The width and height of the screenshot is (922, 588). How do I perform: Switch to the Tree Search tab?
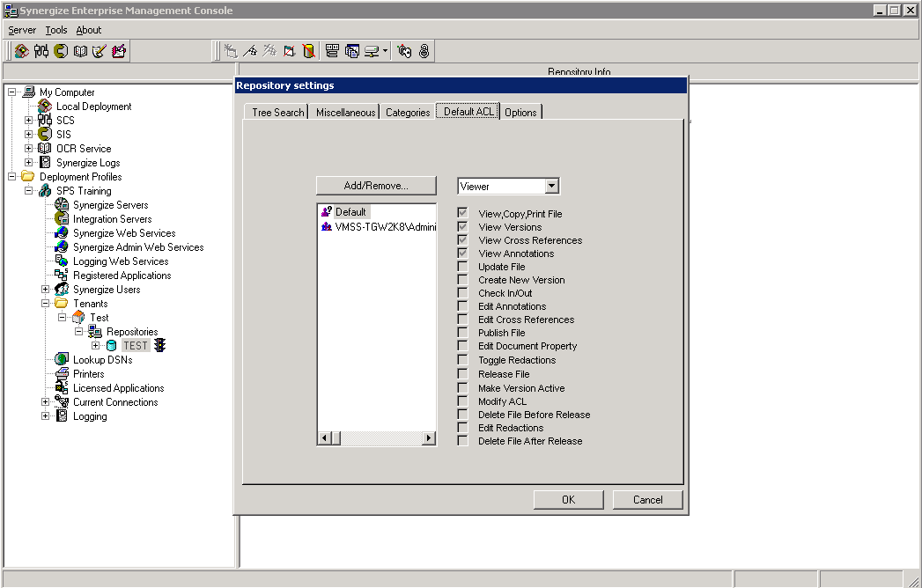[x=277, y=113]
